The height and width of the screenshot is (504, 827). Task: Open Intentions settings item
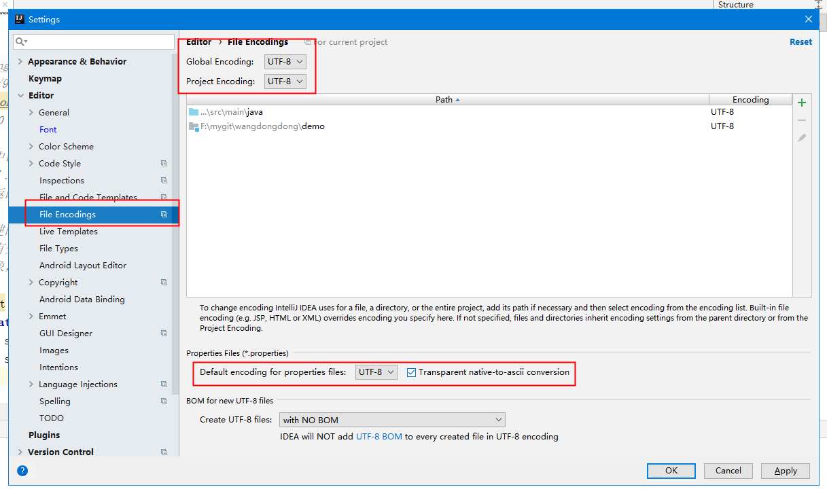tap(58, 367)
